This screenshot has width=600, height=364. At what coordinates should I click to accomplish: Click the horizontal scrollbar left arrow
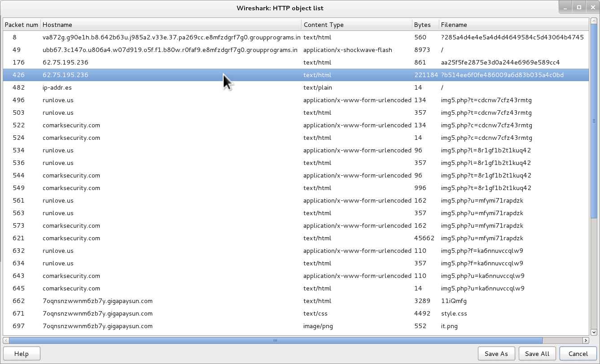point(6,341)
